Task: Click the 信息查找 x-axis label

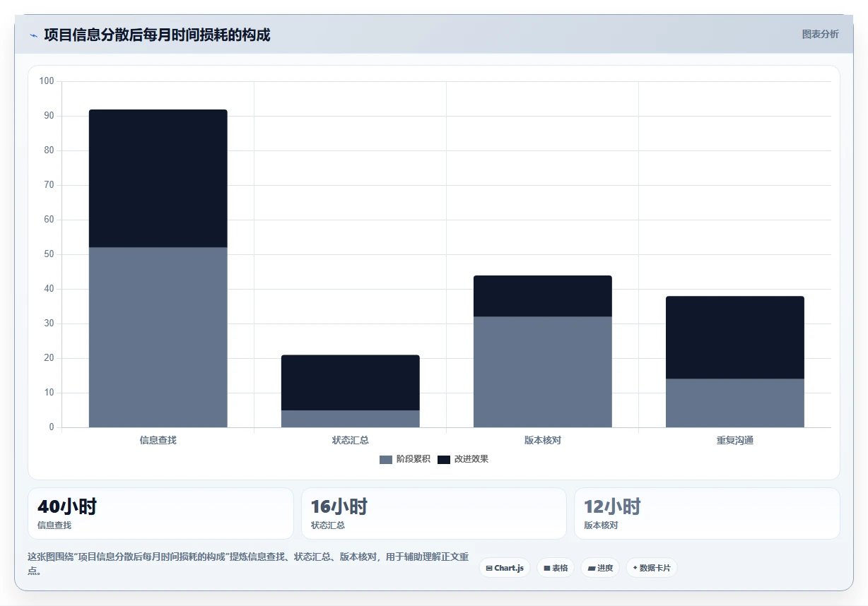Action: [x=158, y=440]
